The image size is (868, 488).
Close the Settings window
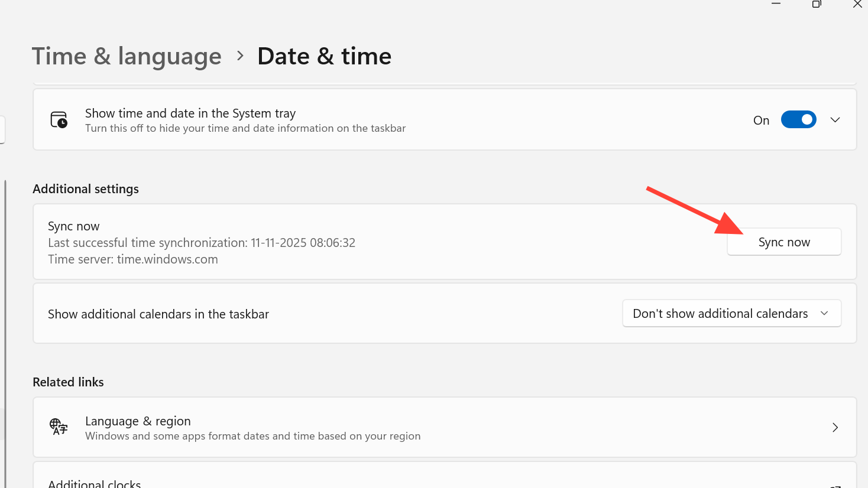857,4
